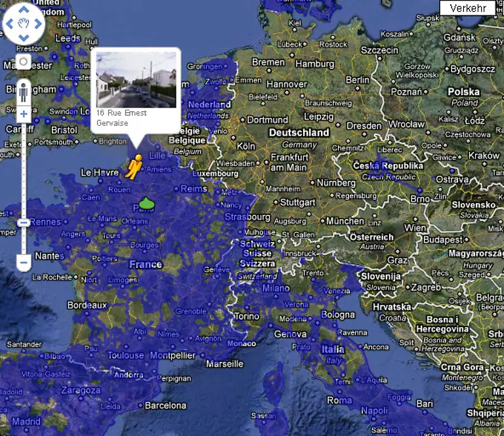Pan the map left with arrow
504x436 pixels.
tap(9, 24)
